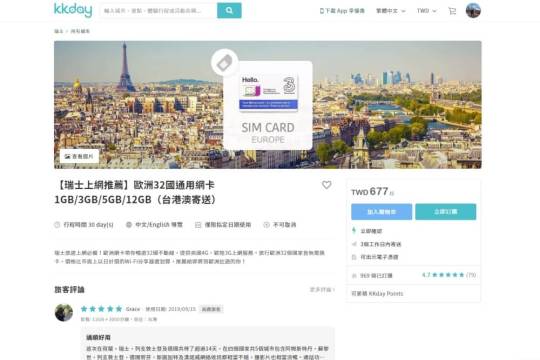Click the delivery icon for 3 working days
This screenshot has width=540, height=360.
(x=354, y=244)
